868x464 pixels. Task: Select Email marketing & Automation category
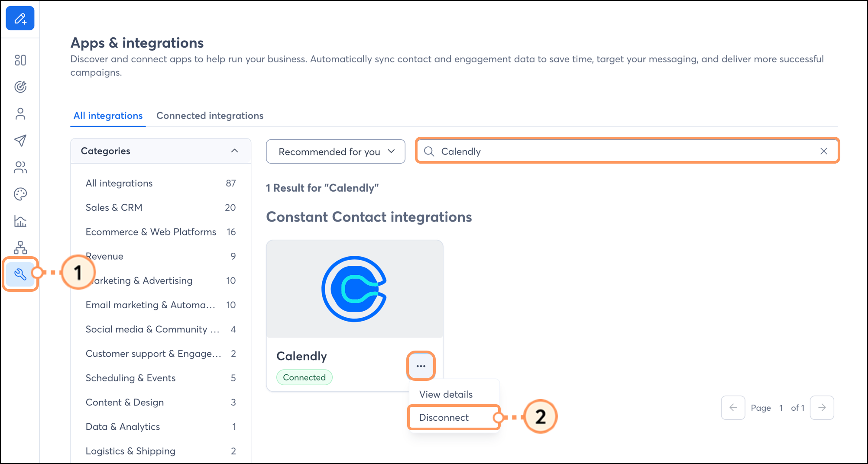[161, 305]
